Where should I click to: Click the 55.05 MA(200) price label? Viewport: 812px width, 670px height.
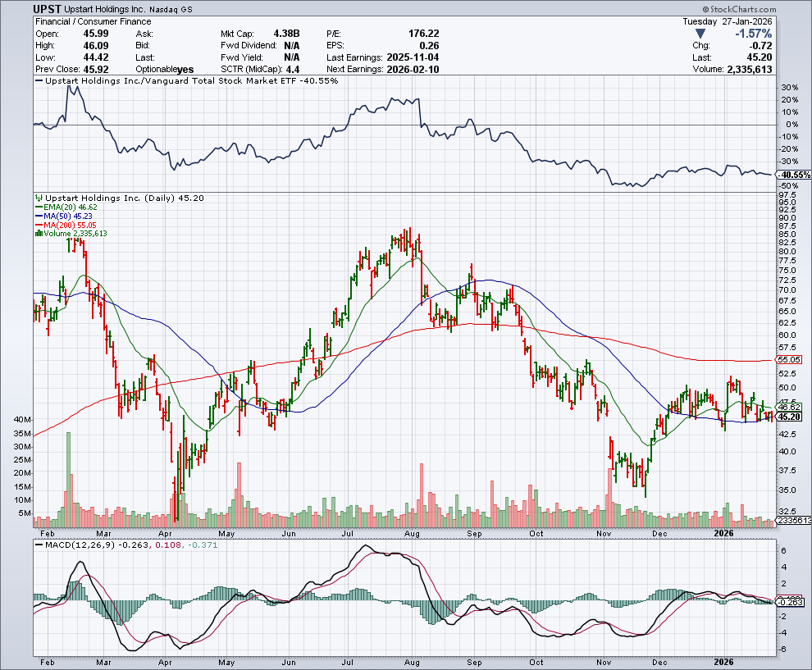[789, 359]
